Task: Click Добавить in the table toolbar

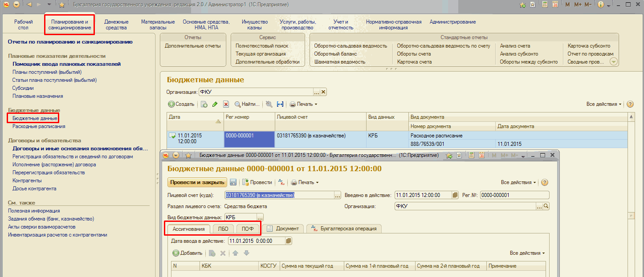Action: 187,253
